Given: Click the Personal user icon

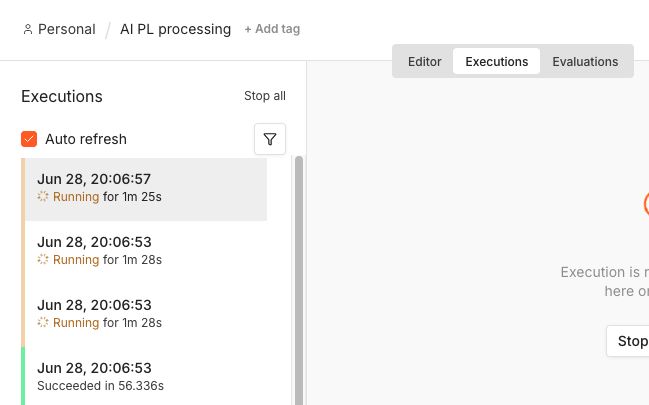Looking at the screenshot, I should (x=28, y=29).
